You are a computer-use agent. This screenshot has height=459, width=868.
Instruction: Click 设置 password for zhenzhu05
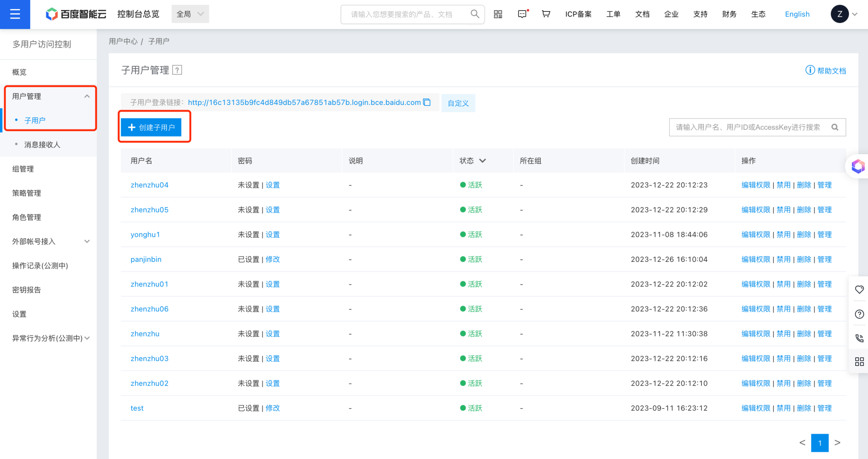click(x=273, y=210)
